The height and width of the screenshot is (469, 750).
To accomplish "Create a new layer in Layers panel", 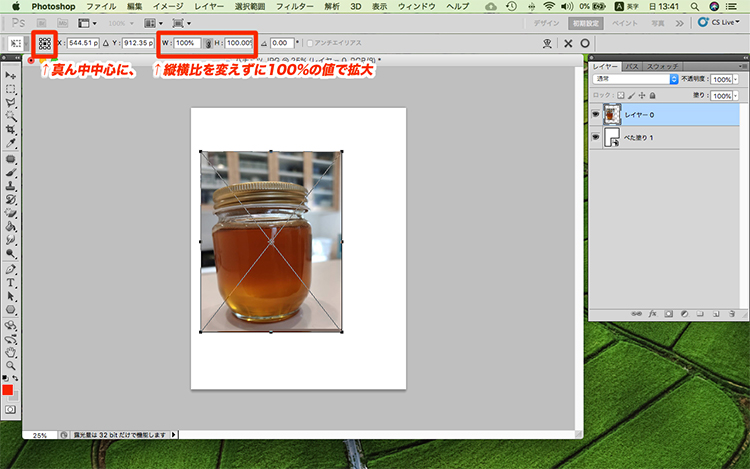I will pos(716,314).
